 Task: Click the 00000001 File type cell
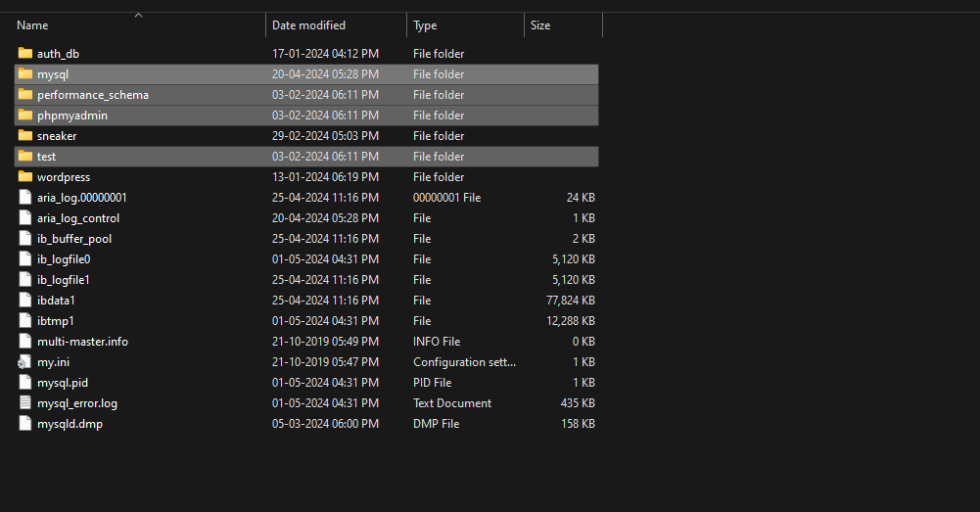click(446, 198)
